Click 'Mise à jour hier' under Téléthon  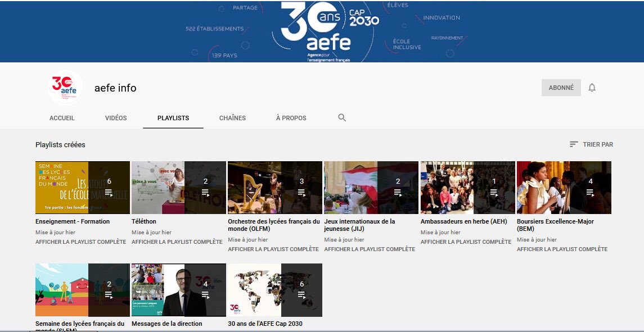click(151, 232)
